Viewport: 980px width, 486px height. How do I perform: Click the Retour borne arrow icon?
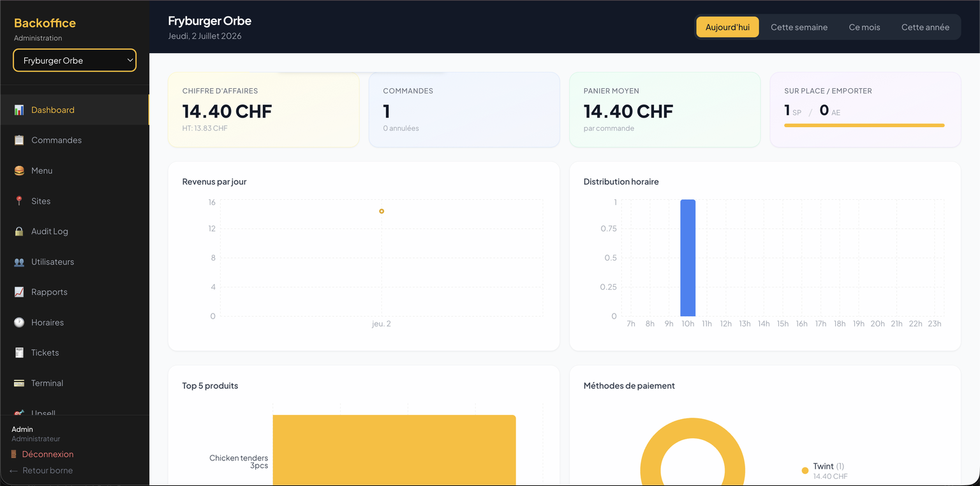(14, 471)
